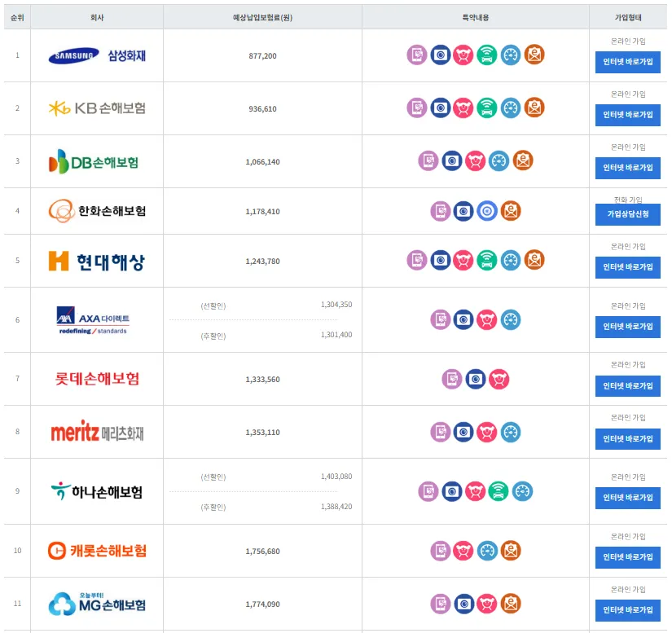Click navy dashcam icon in AXA다이렉트 row

click(x=463, y=319)
